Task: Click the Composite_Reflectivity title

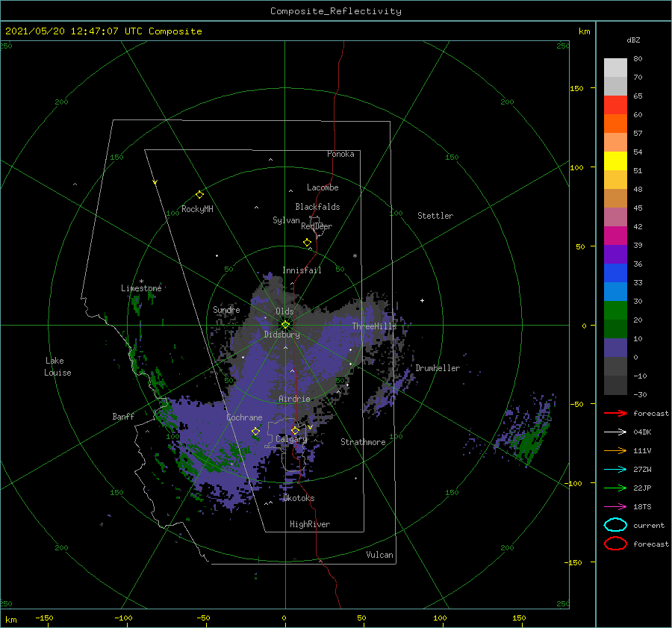Action: tap(336, 11)
